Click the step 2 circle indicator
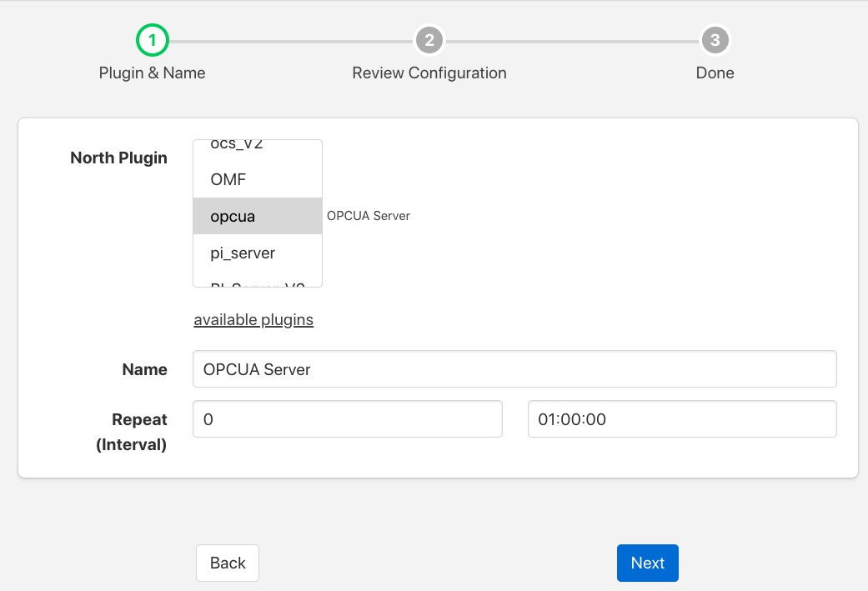 429,40
